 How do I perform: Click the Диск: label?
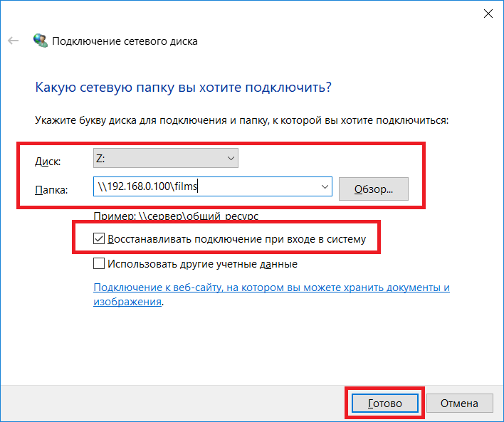click(x=48, y=162)
